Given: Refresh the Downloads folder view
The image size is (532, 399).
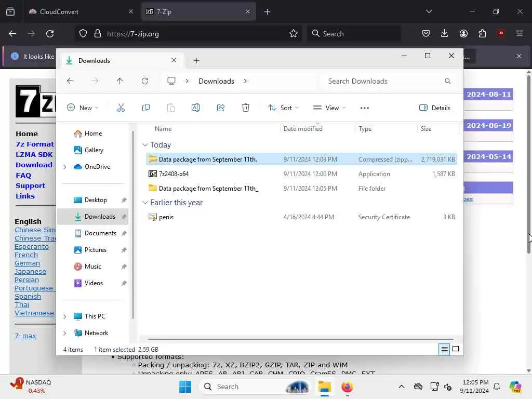Looking at the screenshot, I should coord(145,81).
